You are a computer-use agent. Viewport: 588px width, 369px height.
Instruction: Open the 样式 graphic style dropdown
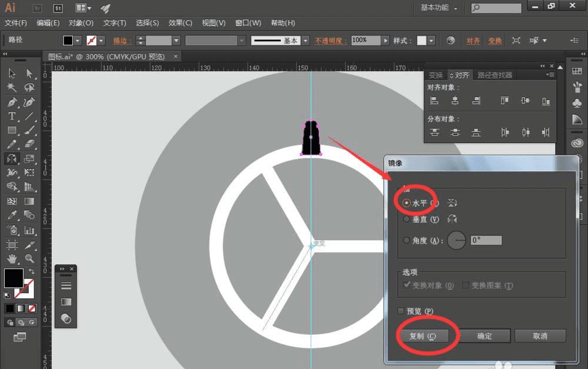coord(432,40)
